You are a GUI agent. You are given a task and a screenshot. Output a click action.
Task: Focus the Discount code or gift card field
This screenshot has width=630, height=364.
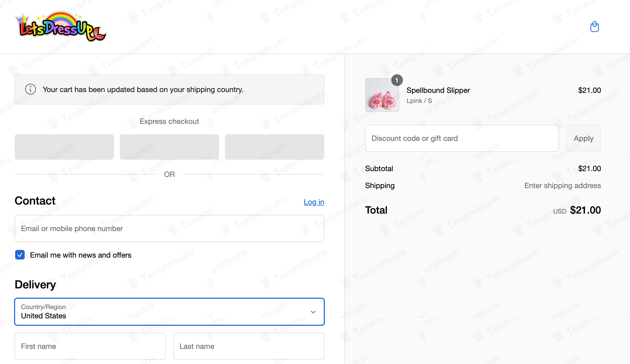[462, 138]
